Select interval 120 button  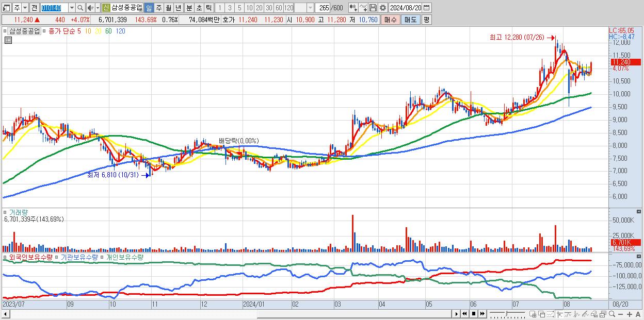(289, 8)
